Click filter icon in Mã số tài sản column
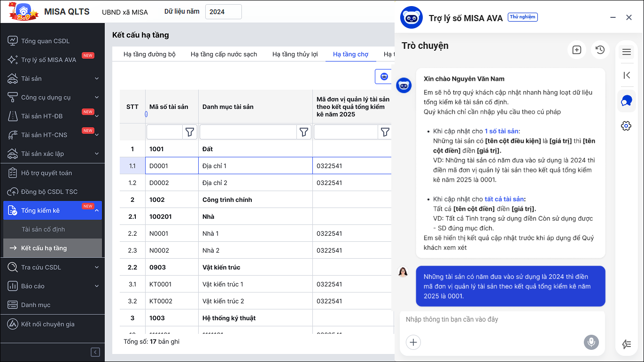644x362 pixels. point(190,132)
